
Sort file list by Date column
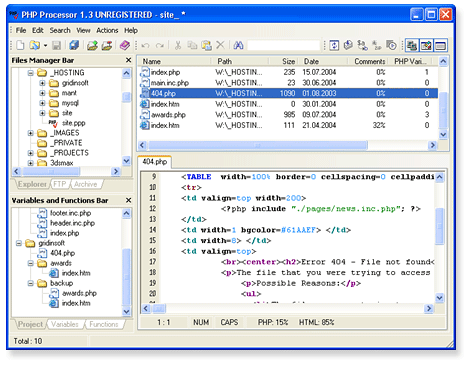pos(323,61)
